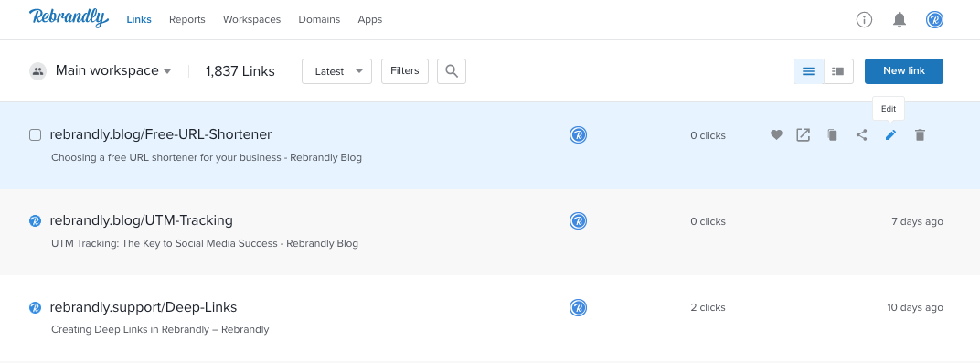Open the notifications bell
Viewport: 980px width, 363px height.
point(900,20)
